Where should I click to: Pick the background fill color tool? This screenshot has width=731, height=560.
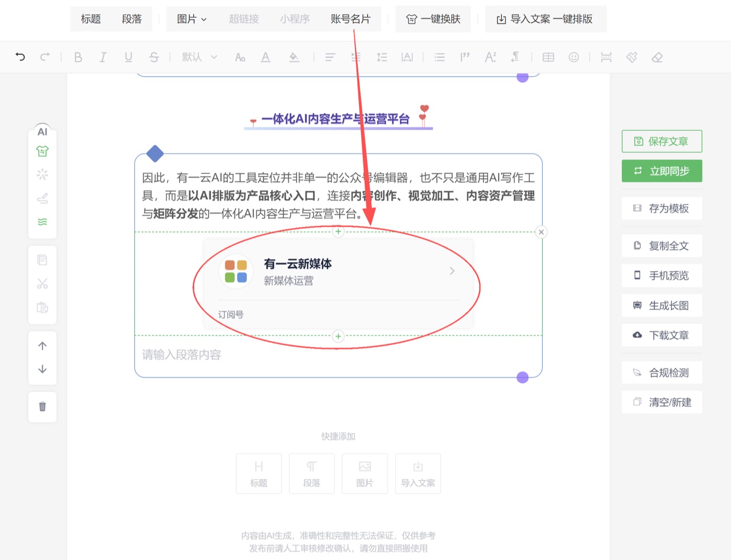tap(294, 57)
